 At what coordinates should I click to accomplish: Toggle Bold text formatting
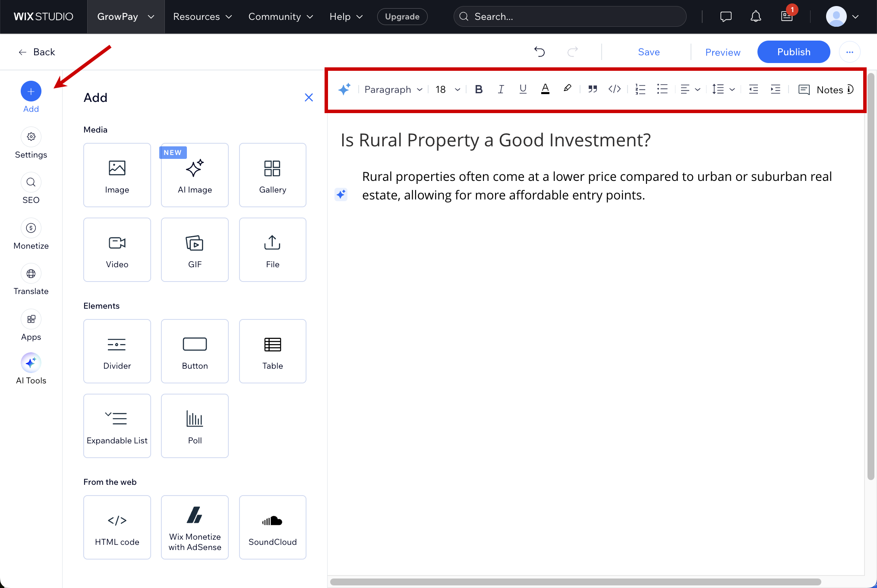[x=478, y=89]
